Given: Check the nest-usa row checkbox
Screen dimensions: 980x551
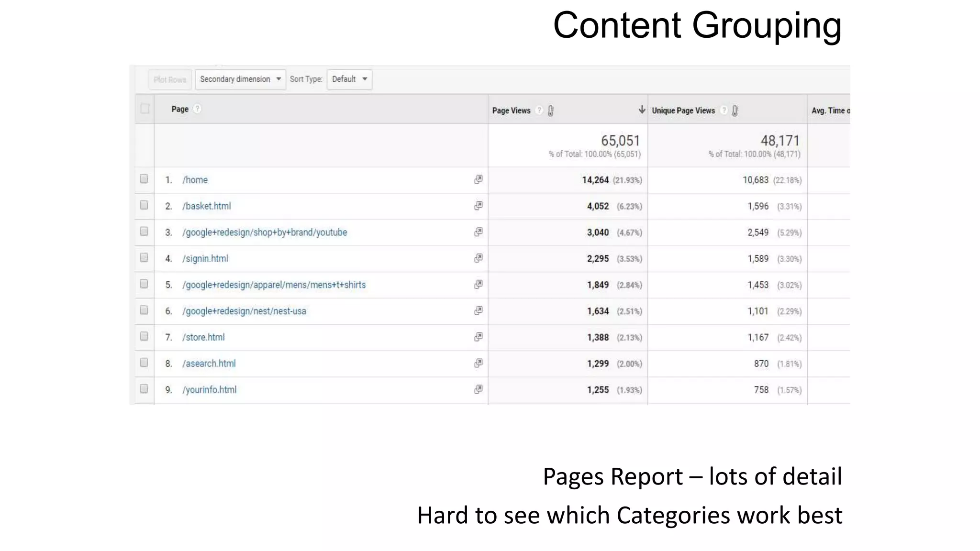Looking at the screenshot, I should (x=144, y=310).
